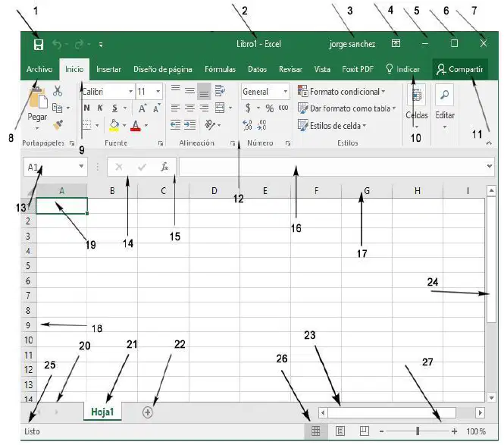
Task: Click the Cut scissors icon
Action: click(x=58, y=91)
